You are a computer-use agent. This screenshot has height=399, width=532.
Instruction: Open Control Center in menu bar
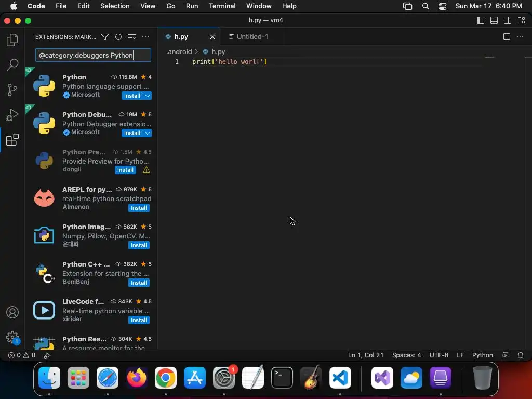click(443, 6)
